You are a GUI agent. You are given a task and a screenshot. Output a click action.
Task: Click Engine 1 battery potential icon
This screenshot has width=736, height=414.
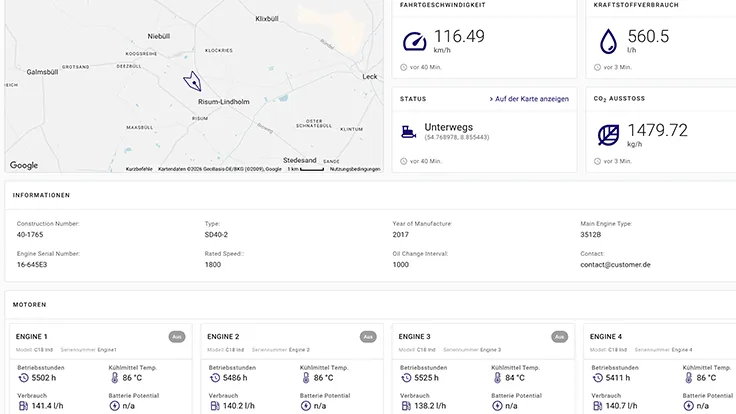pos(115,406)
